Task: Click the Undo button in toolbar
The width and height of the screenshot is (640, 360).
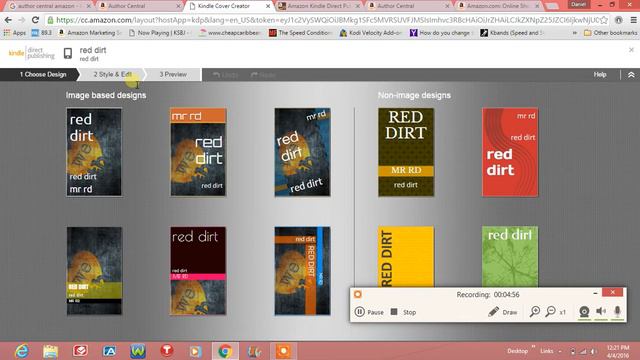Action: [226, 75]
